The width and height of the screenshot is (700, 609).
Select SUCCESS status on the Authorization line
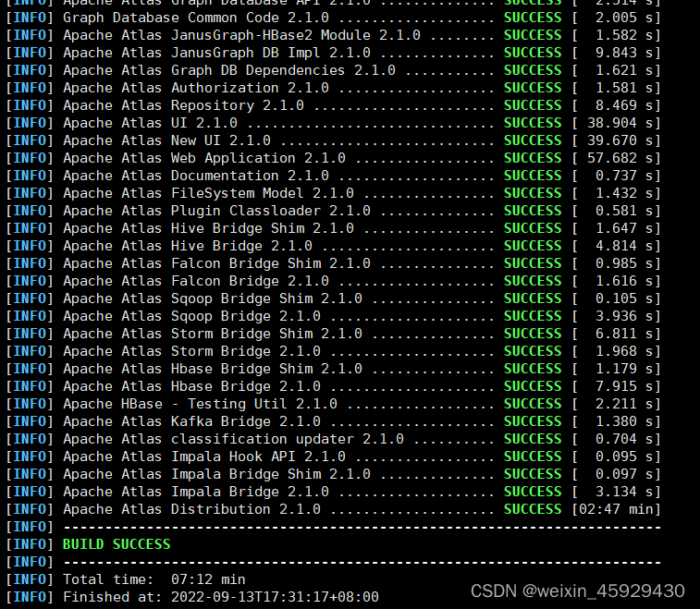[533, 88]
